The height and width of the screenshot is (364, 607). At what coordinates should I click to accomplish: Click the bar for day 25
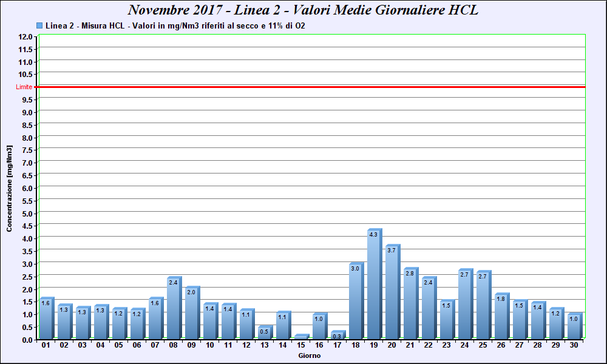[x=484, y=305]
